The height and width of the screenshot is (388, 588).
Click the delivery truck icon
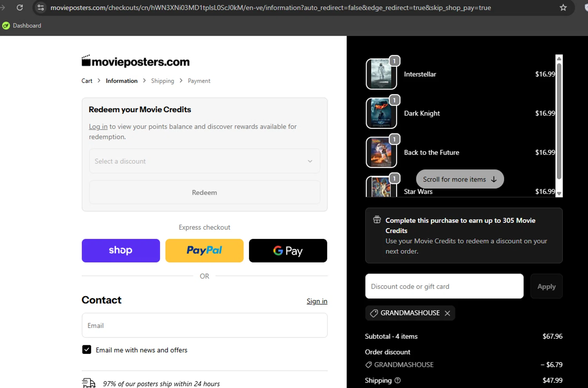point(89,383)
